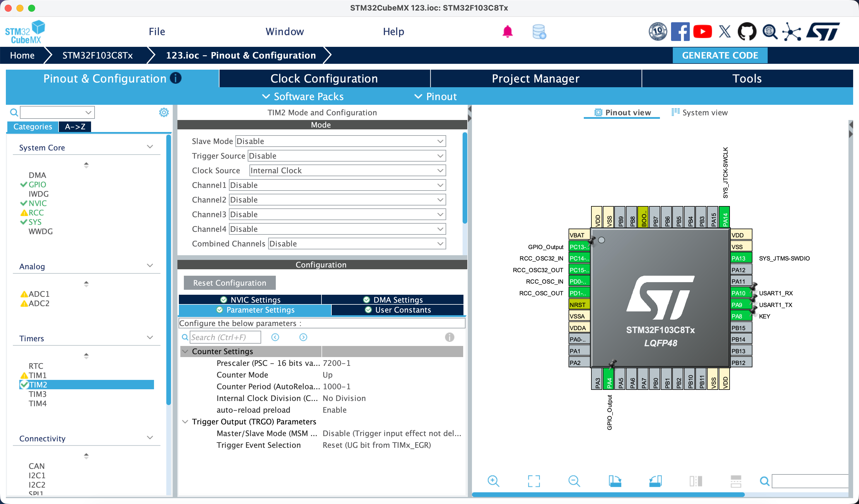Open the categories settings gear icon
This screenshot has height=504, width=859.
pos(164,112)
